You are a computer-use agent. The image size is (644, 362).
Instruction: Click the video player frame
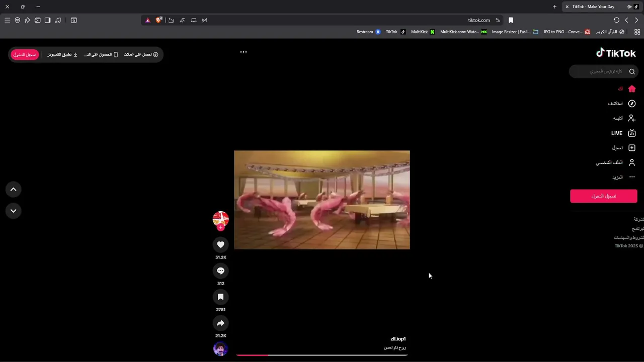click(x=322, y=200)
